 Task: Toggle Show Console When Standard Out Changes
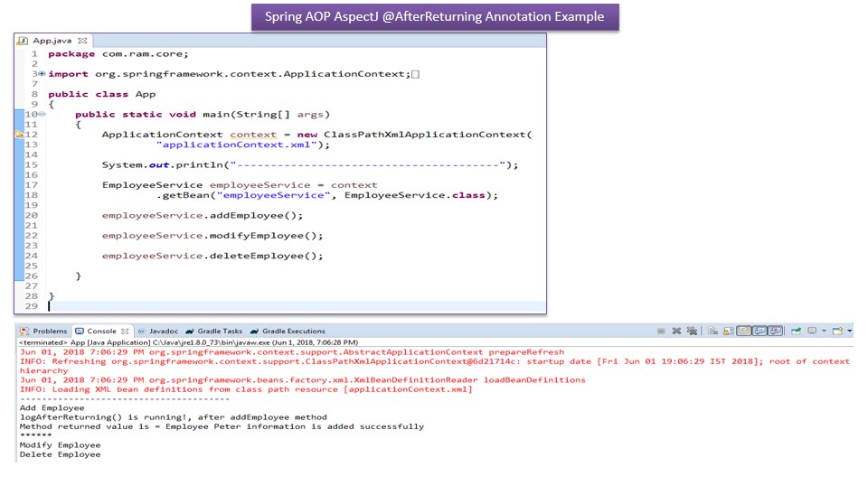click(759, 331)
